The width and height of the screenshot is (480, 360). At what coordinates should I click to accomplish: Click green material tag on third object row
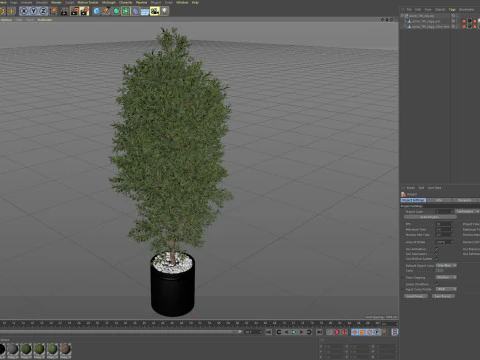[470, 26]
